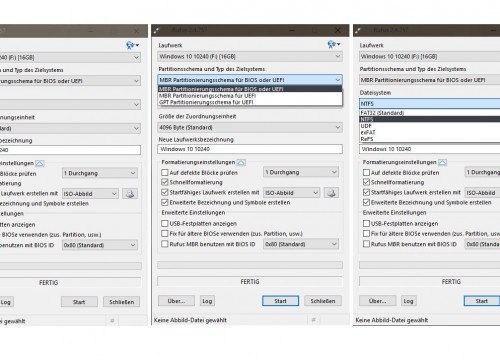Close the open Partitionsschema combo box in middle window

pos(250,80)
